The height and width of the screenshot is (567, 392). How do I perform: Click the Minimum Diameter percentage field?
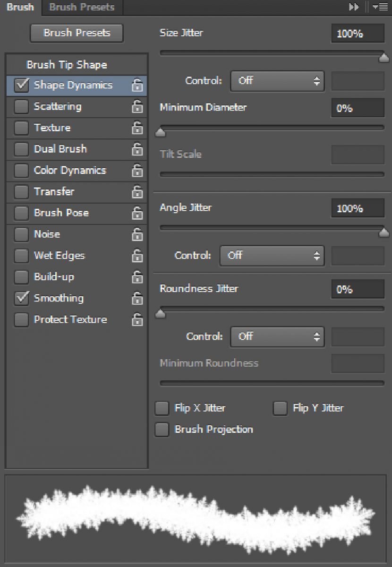(357, 108)
